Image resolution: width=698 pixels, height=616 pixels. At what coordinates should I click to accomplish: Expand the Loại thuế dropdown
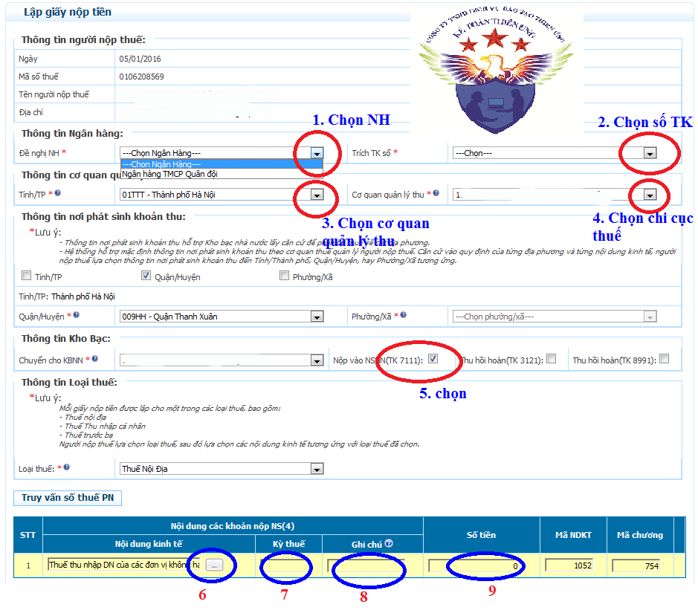317,469
